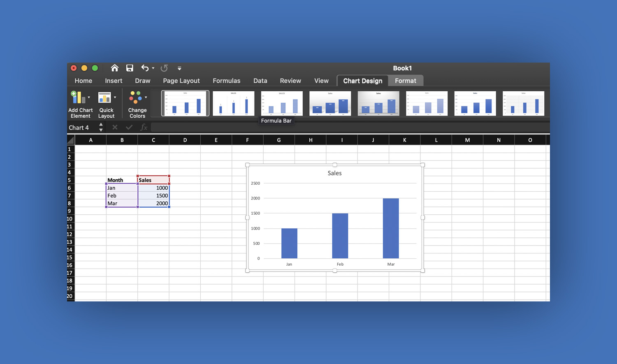Expand the Change Colors dropdown arrow
The width and height of the screenshot is (617, 364).
(146, 97)
